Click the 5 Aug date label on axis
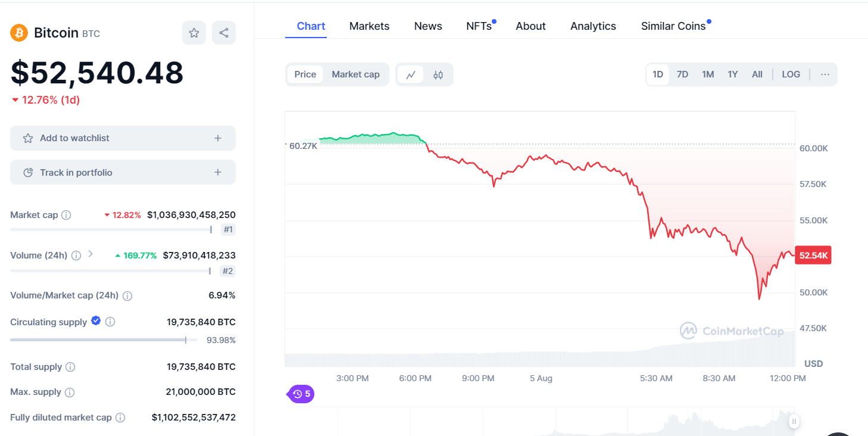The image size is (868, 436). point(541,378)
